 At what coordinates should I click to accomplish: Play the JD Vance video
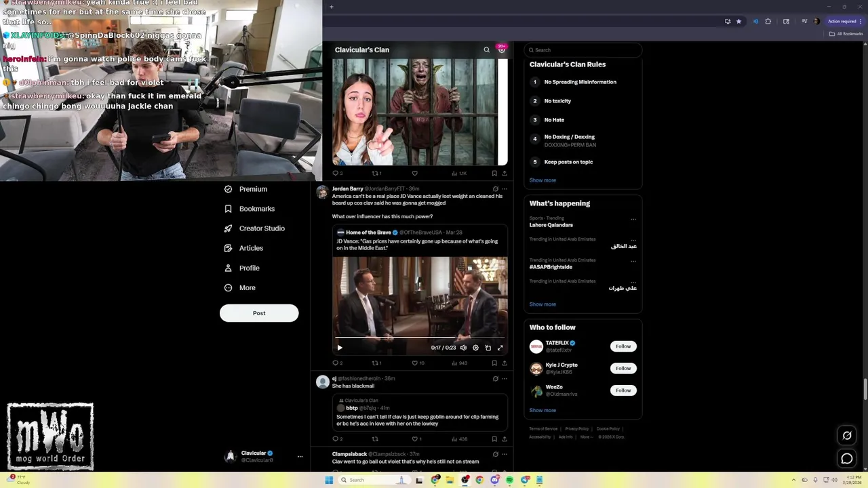pos(340,348)
